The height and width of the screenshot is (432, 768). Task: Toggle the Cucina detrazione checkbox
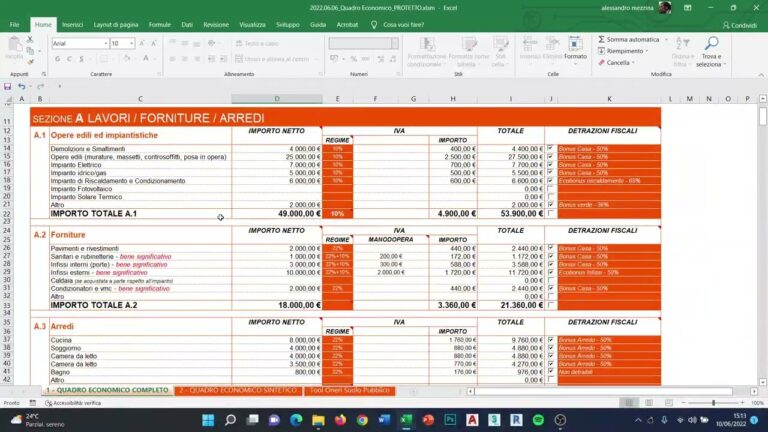point(551,340)
